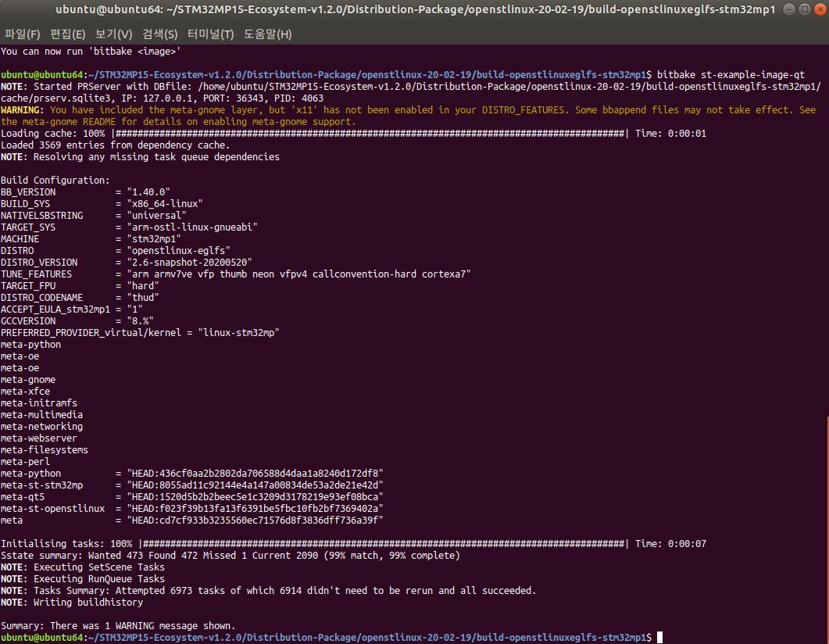Click the TUNE_FEATURES line
This screenshot has height=644, width=829.
click(x=236, y=274)
